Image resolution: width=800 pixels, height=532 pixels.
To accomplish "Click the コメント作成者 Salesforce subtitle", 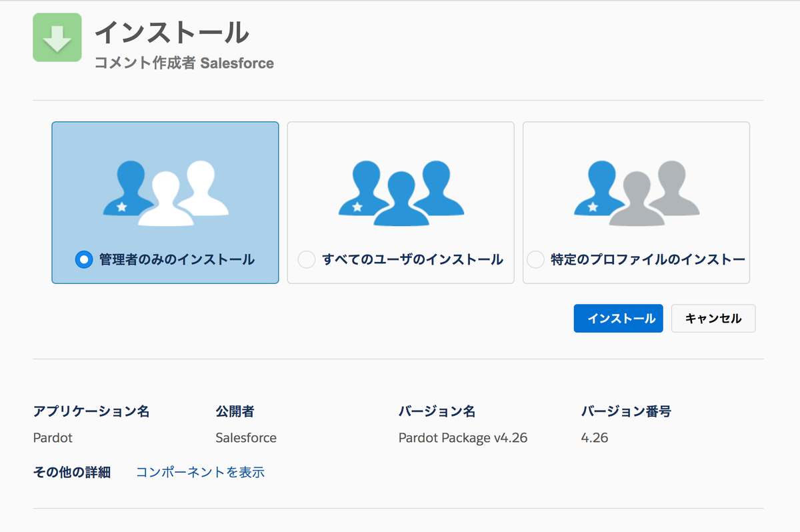I will click(x=184, y=63).
